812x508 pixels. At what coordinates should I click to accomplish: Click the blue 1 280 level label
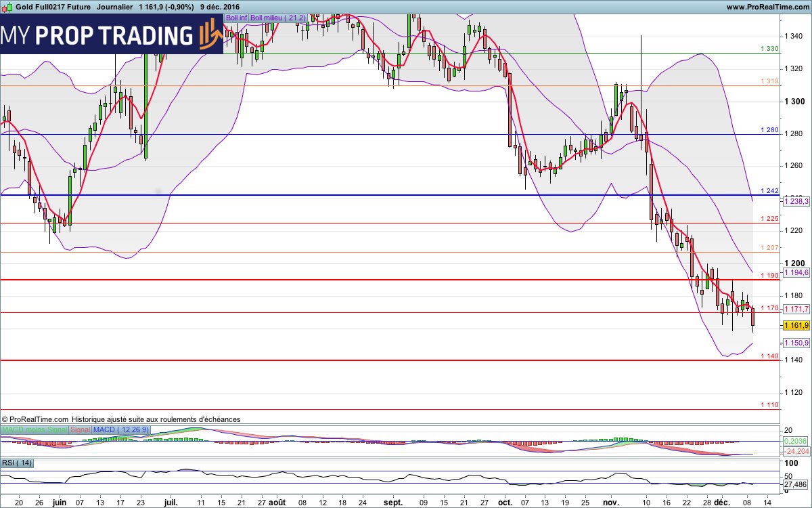click(x=769, y=129)
